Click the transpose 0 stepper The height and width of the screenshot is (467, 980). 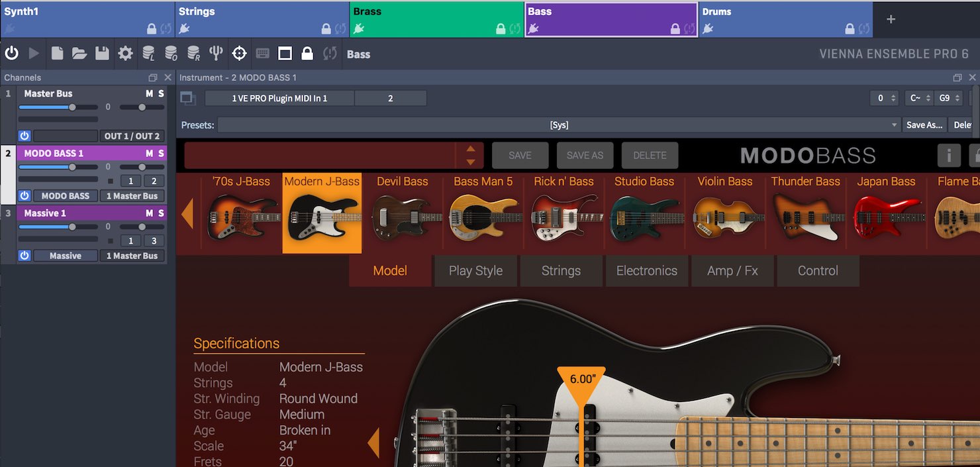[x=885, y=98]
